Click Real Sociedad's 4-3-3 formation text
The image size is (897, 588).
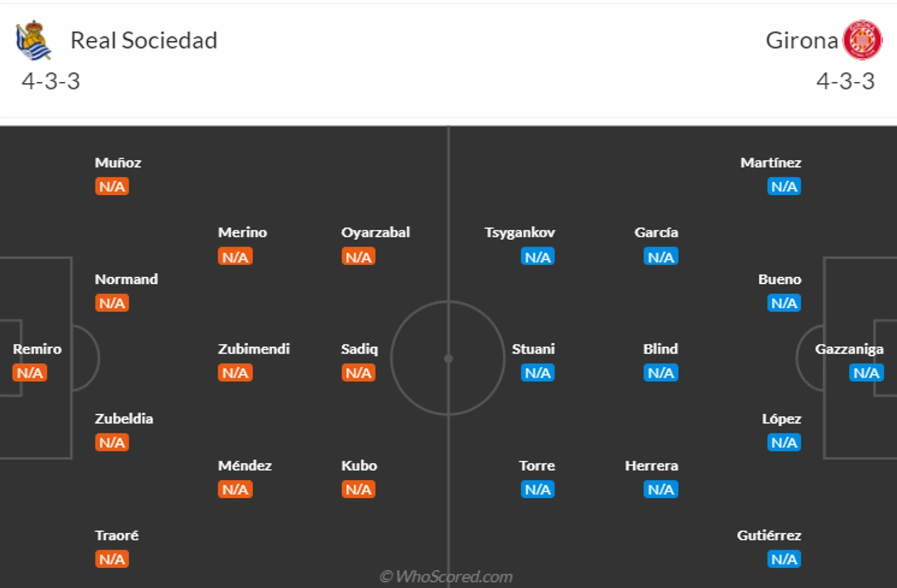[51, 81]
